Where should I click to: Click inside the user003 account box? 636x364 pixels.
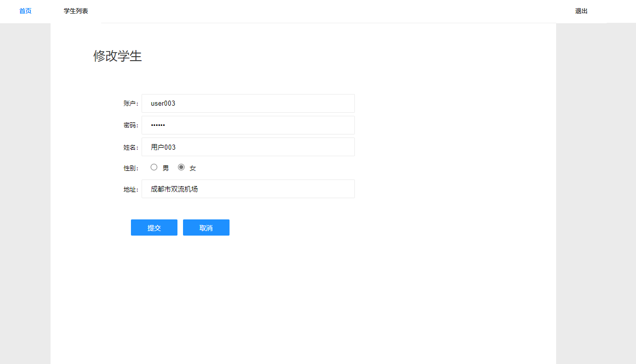tap(248, 103)
